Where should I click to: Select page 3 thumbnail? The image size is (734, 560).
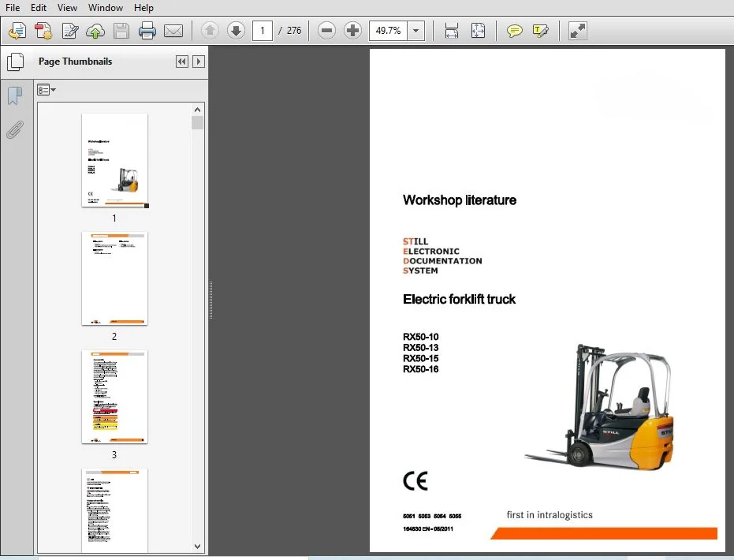coord(114,397)
